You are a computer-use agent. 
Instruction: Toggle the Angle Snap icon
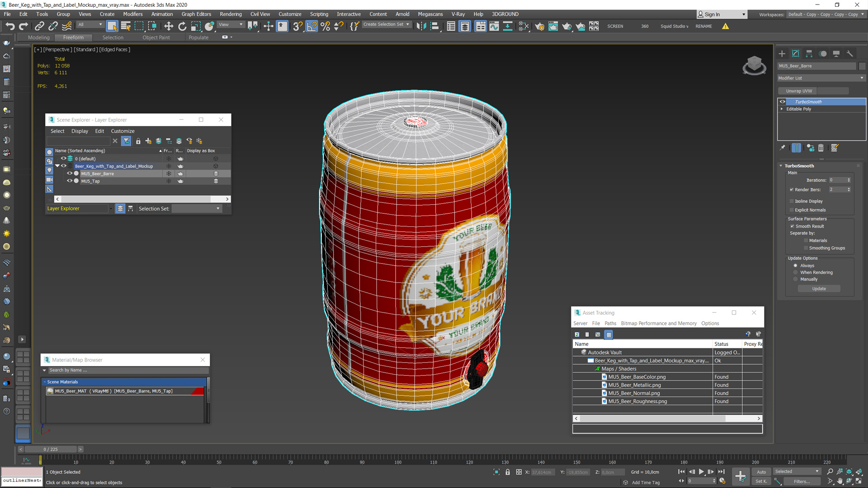(x=312, y=26)
